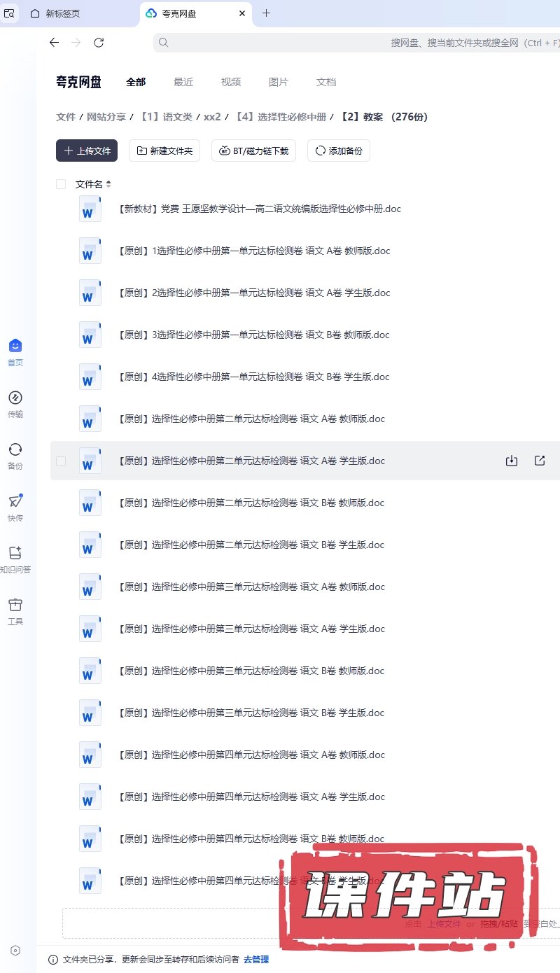Sort files using the 文件名 sort arrow
This screenshot has height=973, width=560.
coord(108,184)
